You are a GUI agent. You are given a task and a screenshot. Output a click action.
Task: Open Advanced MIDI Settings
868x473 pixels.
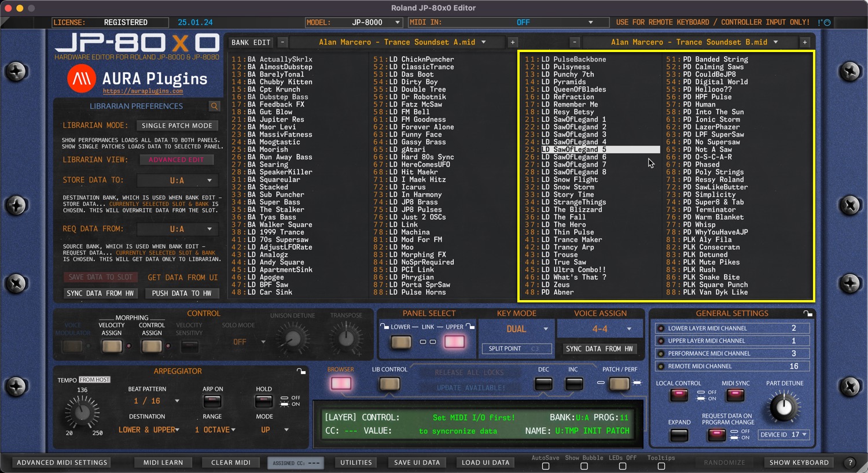pos(62,463)
